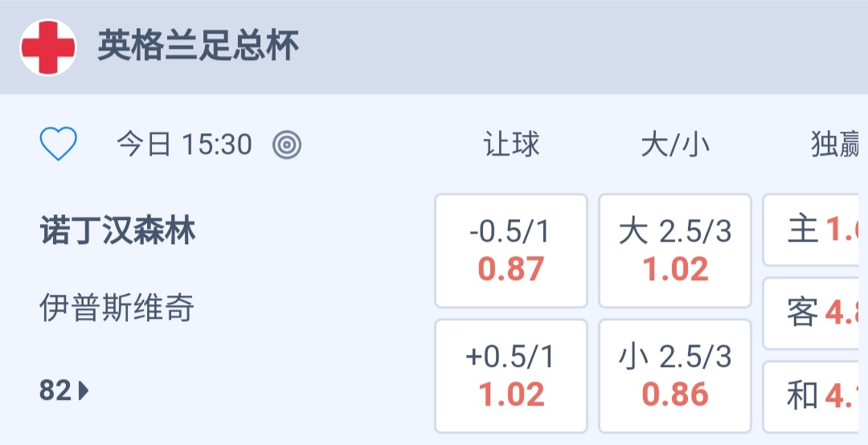868x445 pixels.
Task: Select the 独赢 moneyline column header
Action: [x=837, y=145]
